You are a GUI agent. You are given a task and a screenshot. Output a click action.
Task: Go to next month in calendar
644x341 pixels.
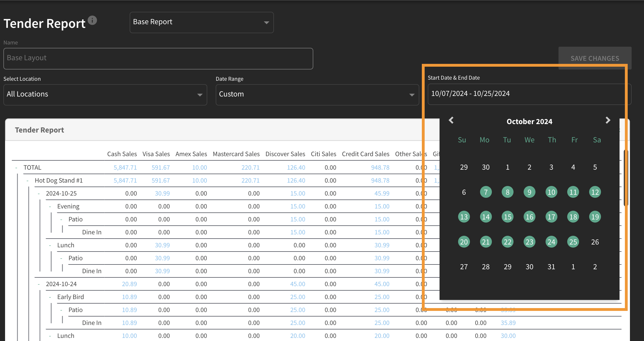pos(608,120)
